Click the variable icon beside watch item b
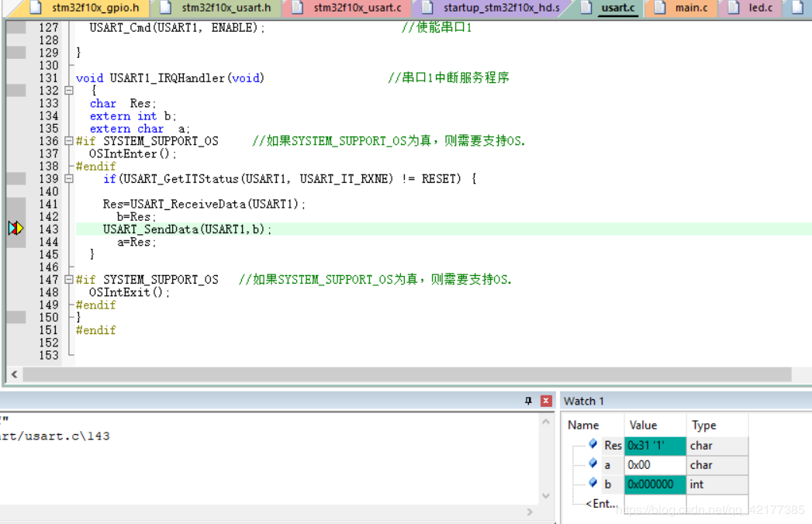812x524 pixels. [x=593, y=483]
